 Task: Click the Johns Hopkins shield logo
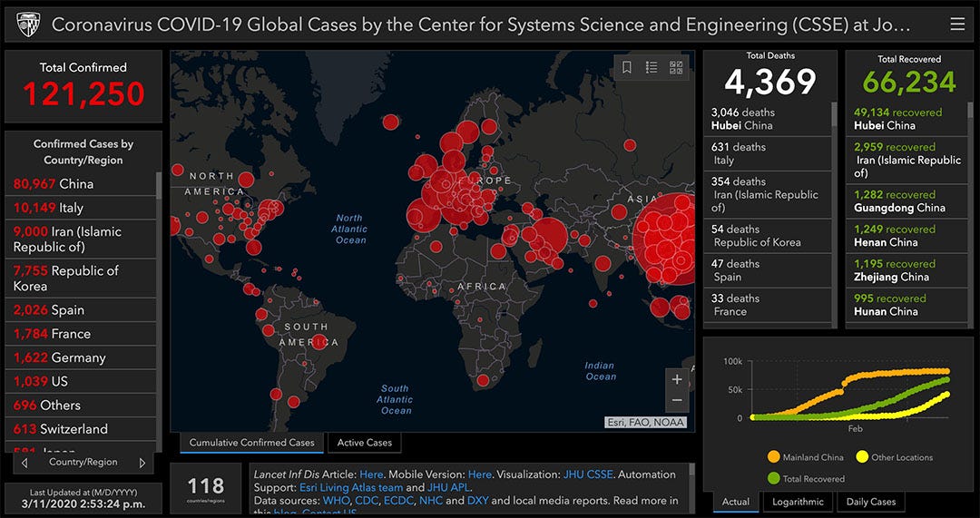pos(28,24)
